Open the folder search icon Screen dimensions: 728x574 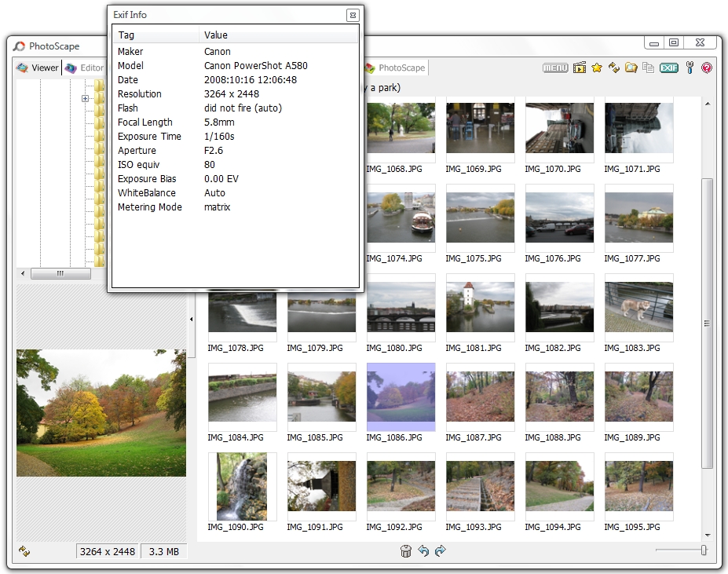631,68
